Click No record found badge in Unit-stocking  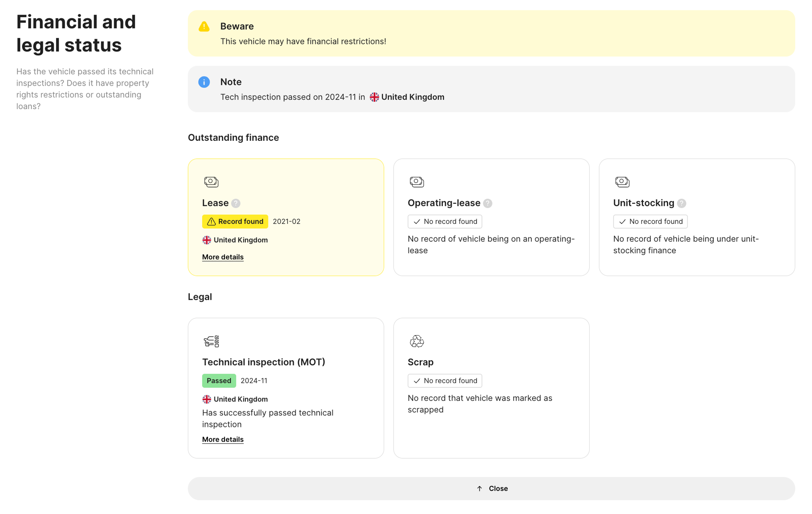point(650,222)
